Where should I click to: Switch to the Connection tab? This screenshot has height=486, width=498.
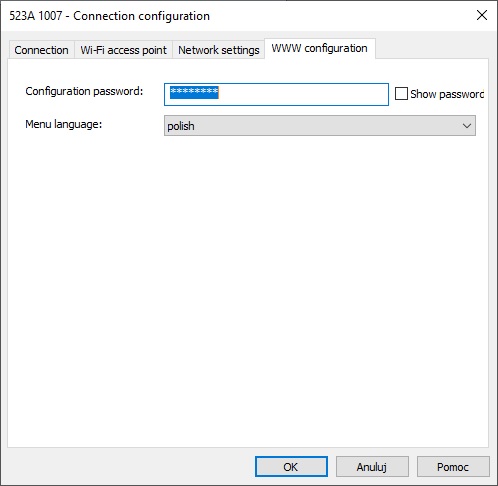pyautogui.click(x=41, y=50)
